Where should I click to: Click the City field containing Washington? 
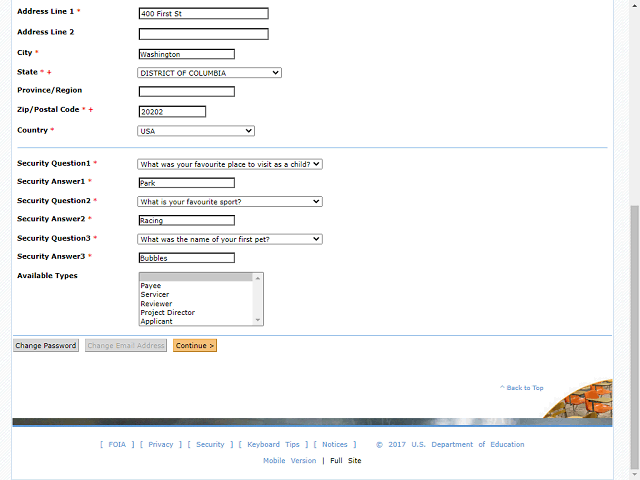187,54
